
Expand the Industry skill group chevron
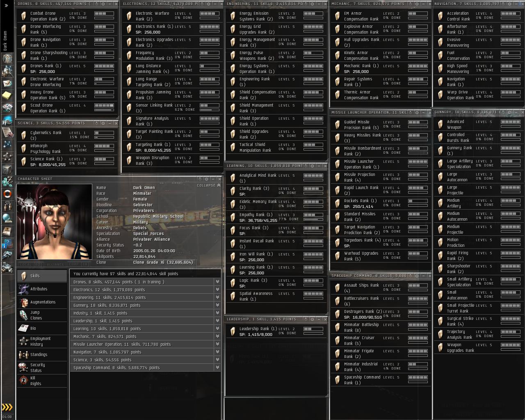tap(217, 313)
